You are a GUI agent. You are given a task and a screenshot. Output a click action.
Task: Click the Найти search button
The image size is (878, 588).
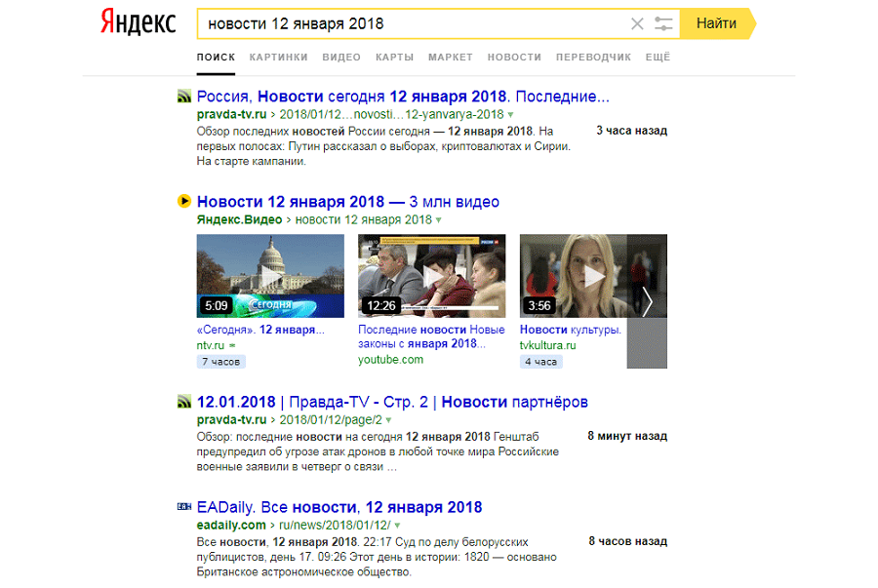[x=717, y=23]
